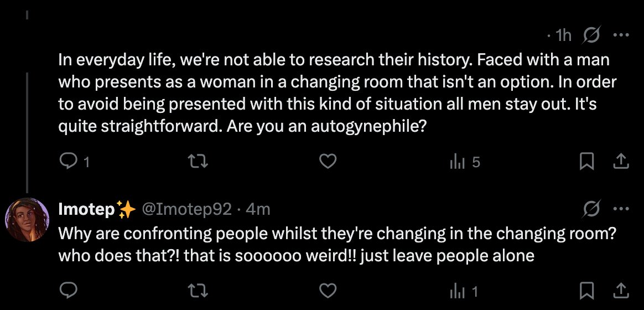644x310 pixels.
Task: Open more options menu on first tweet
Action: (621, 35)
